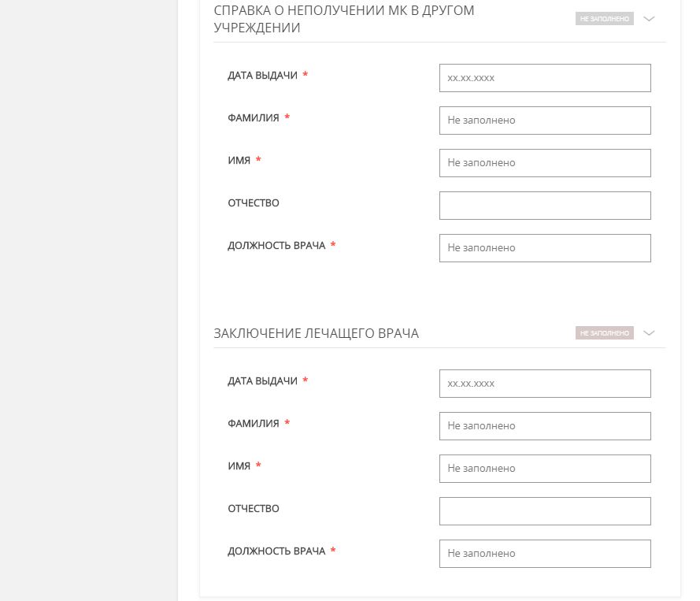Focus ДАТА ВЫДАЧИ field in СПРАВКА section

click(x=545, y=78)
